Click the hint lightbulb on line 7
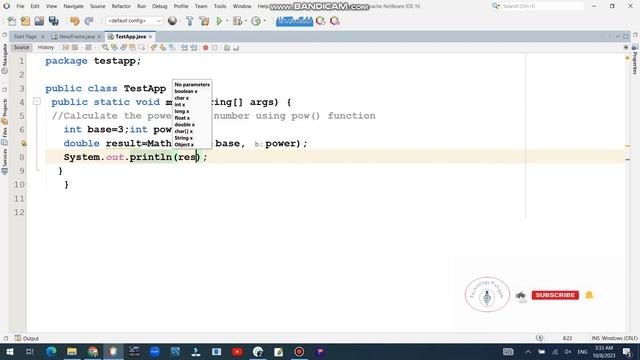 [x=24, y=143]
